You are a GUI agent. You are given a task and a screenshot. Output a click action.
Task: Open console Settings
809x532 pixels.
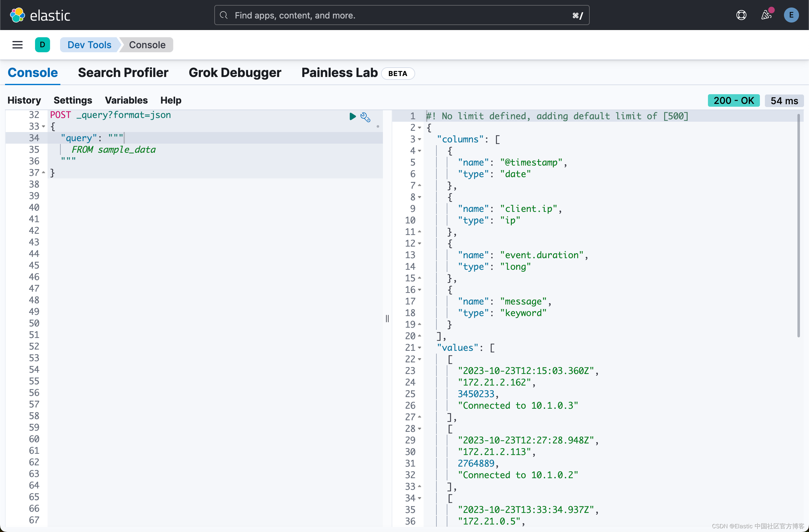(73, 100)
